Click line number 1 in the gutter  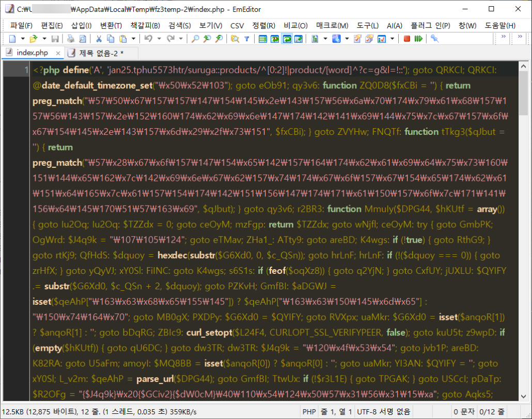[x=26, y=70]
